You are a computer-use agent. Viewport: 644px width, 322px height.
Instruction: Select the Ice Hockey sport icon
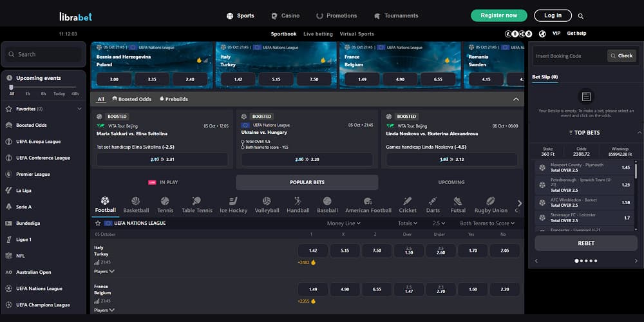click(233, 201)
